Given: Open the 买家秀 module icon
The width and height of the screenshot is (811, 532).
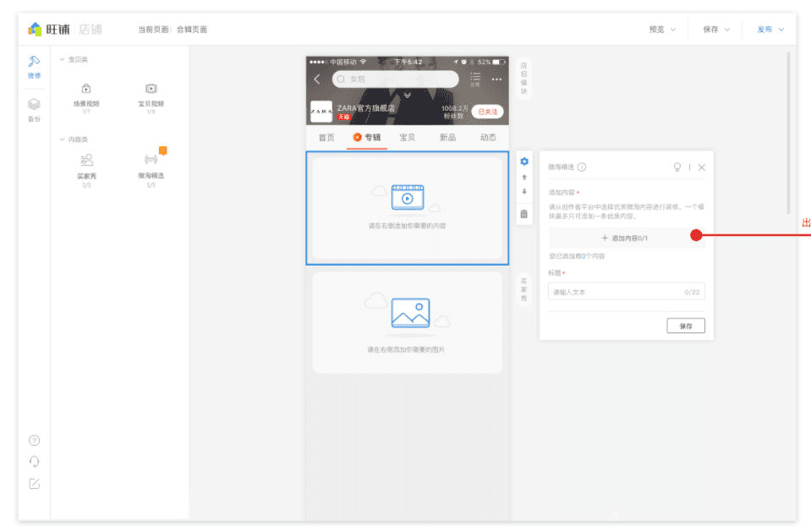Looking at the screenshot, I should click(x=85, y=159).
